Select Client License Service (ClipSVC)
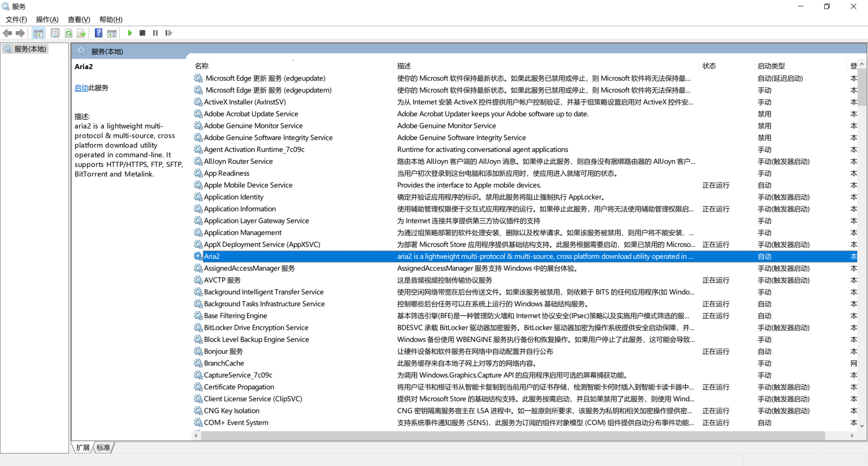 pos(253,399)
